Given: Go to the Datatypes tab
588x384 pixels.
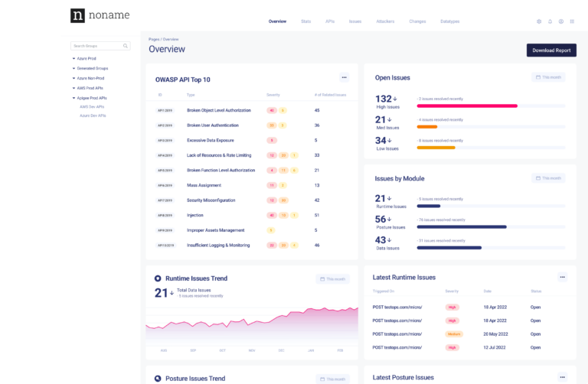Looking at the screenshot, I should pyautogui.click(x=450, y=21).
